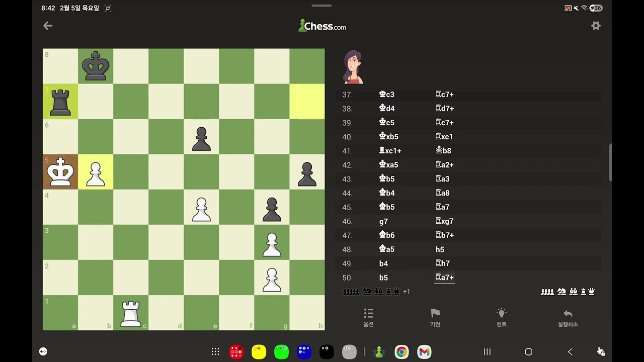The height and width of the screenshot is (362, 644).
Task: Go back using the top-left arrow
Action: tap(48, 26)
